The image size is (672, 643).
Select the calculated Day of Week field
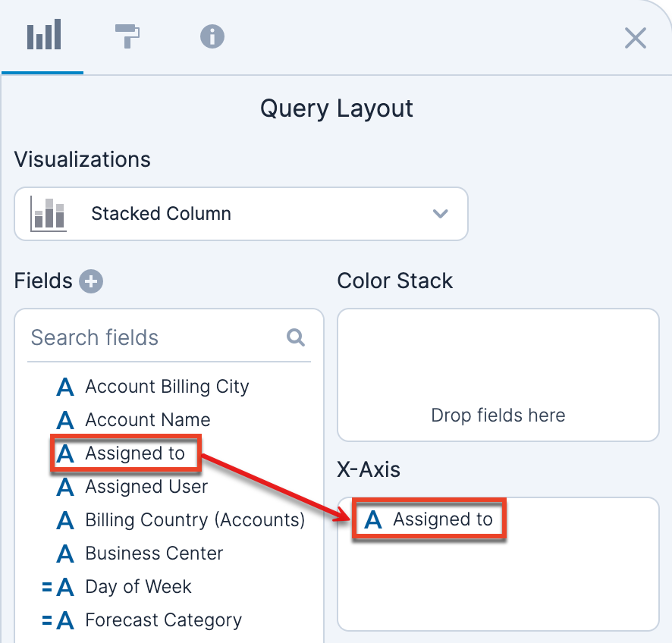point(138,587)
